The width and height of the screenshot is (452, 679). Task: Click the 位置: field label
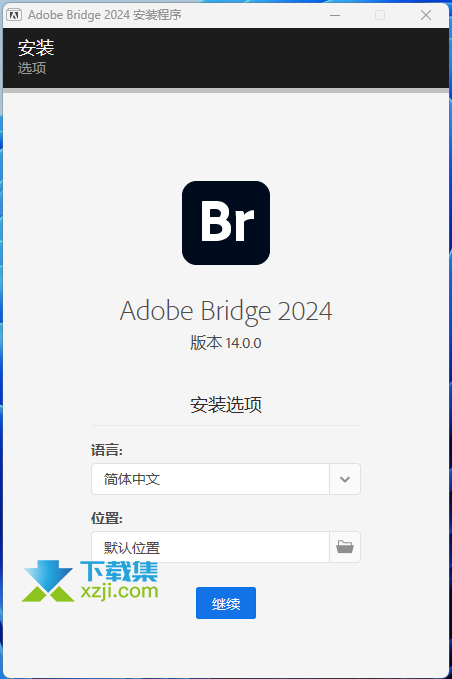107,518
